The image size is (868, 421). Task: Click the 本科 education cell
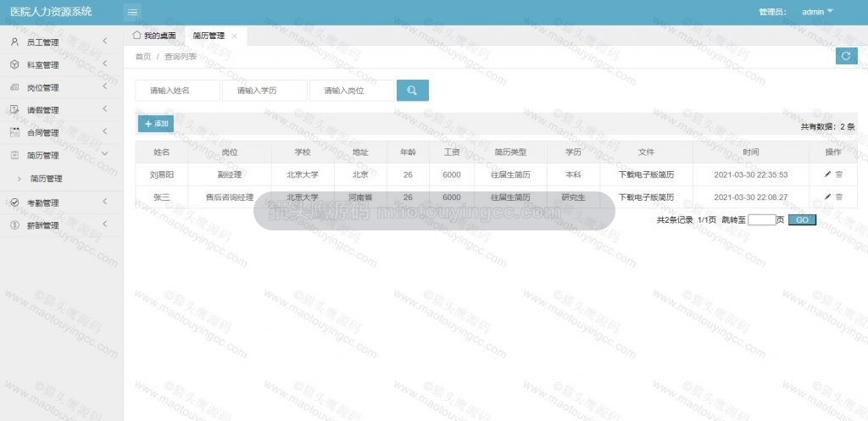tap(574, 174)
